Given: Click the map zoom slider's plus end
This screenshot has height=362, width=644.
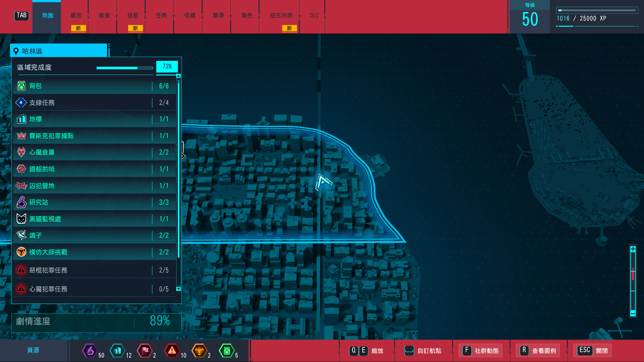Looking at the screenshot, I should (x=633, y=249).
